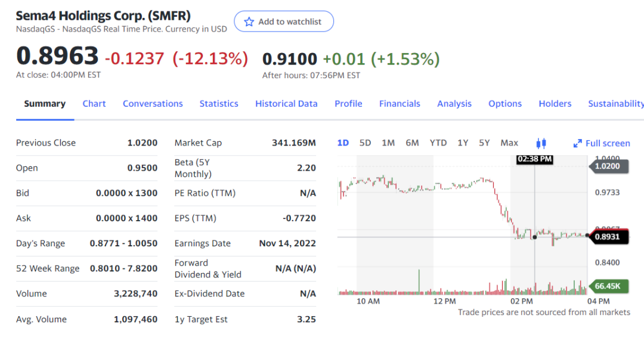Open the Chart tab

[x=94, y=104]
